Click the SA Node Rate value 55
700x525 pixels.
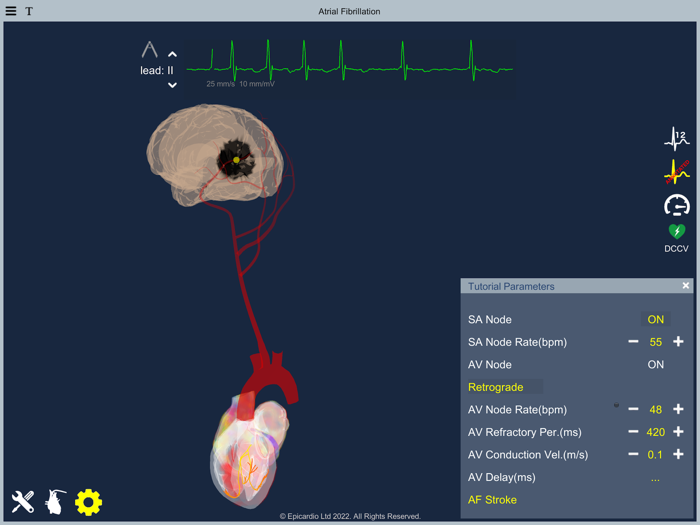point(655,342)
